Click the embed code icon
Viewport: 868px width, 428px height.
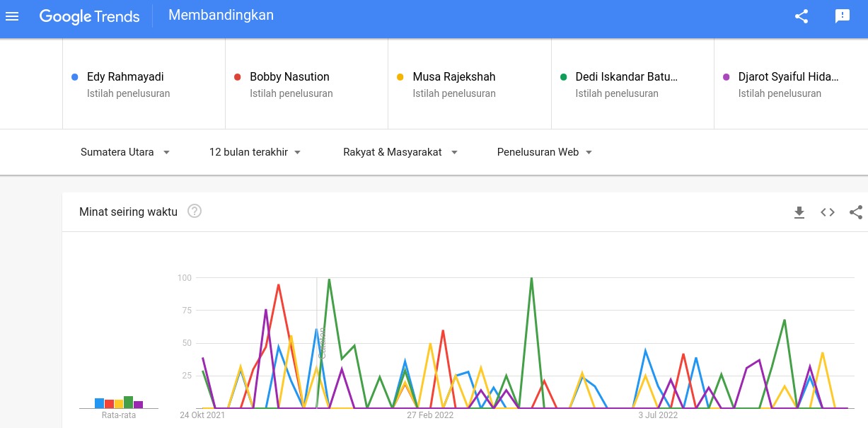[x=828, y=212]
